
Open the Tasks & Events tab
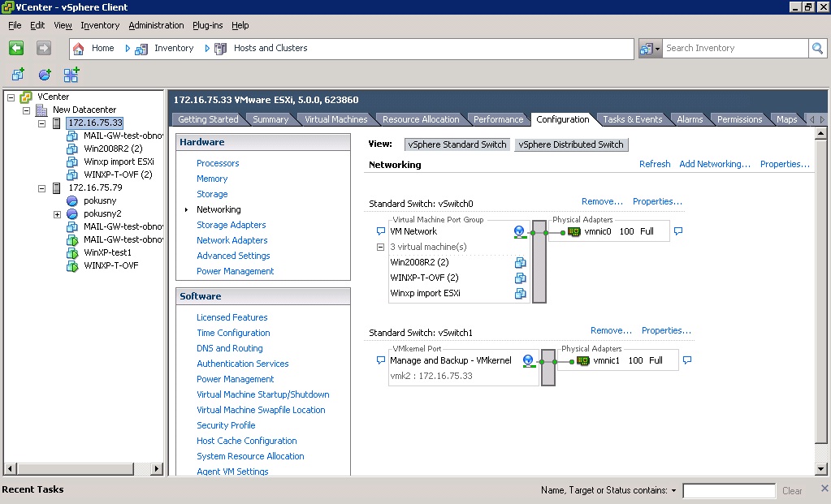click(632, 119)
